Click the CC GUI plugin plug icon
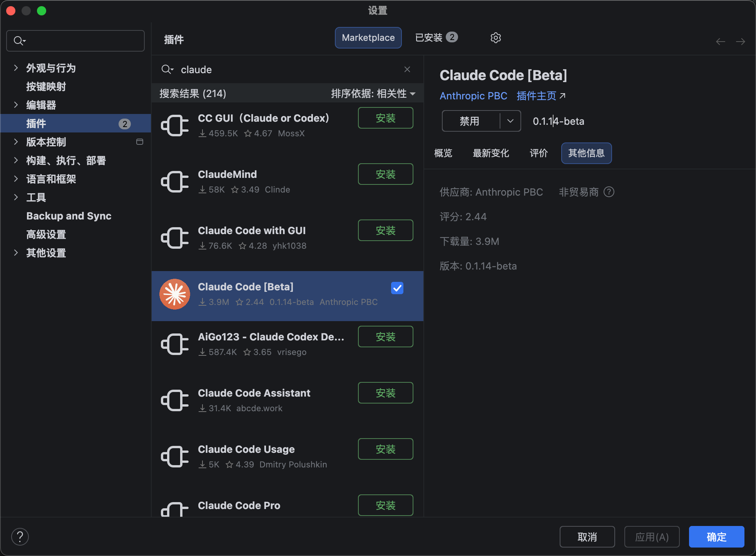756x556 pixels. (175, 126)
